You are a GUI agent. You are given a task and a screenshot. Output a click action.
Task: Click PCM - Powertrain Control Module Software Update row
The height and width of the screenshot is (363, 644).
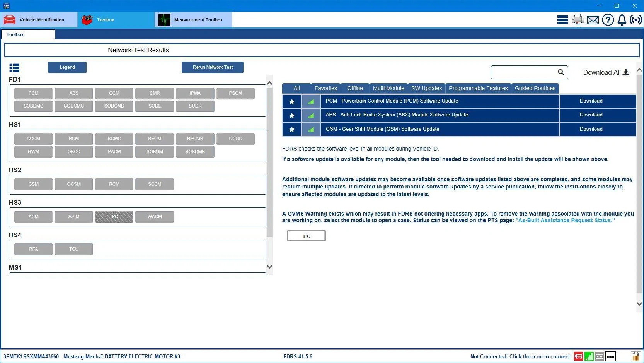coord(440,101)
